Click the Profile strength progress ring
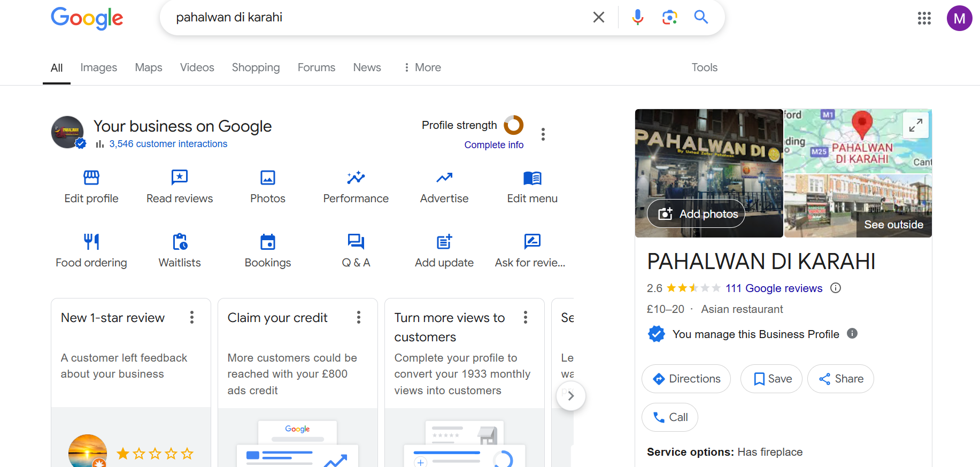This screenshot has width=980, height=467. coord(513,125)
